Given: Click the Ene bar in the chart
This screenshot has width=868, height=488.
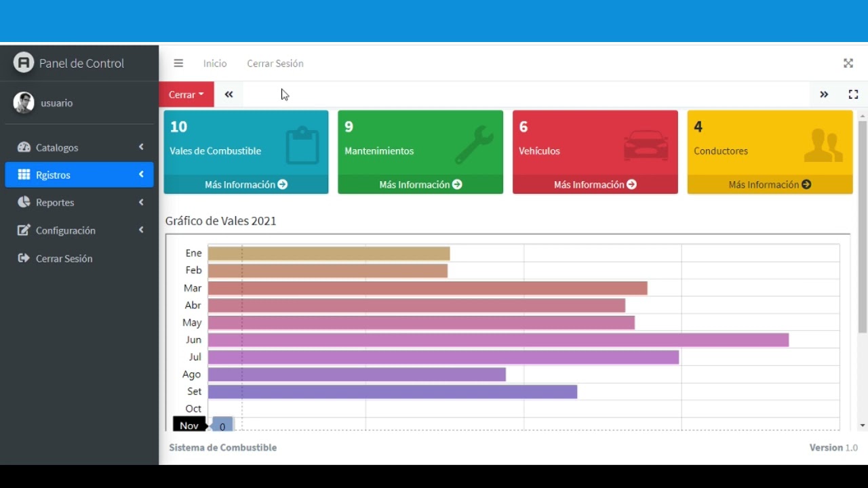Looking at the screenshot, I should point(329,253).
